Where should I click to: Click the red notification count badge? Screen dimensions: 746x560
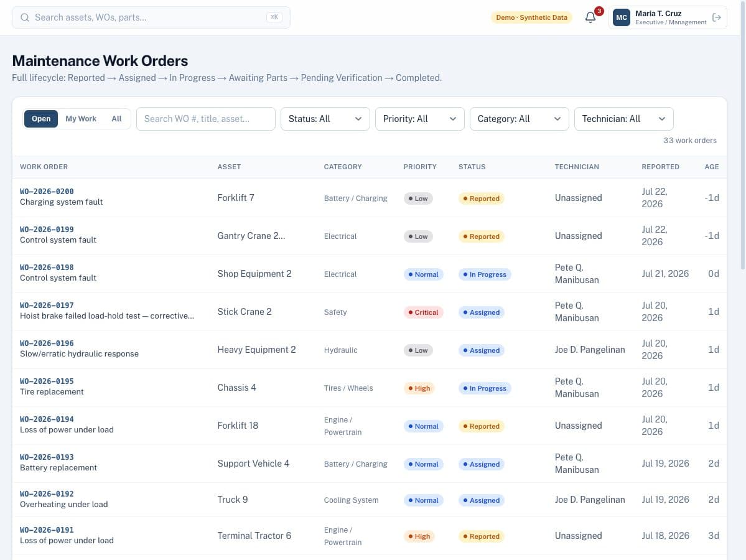tap(599, 11)
